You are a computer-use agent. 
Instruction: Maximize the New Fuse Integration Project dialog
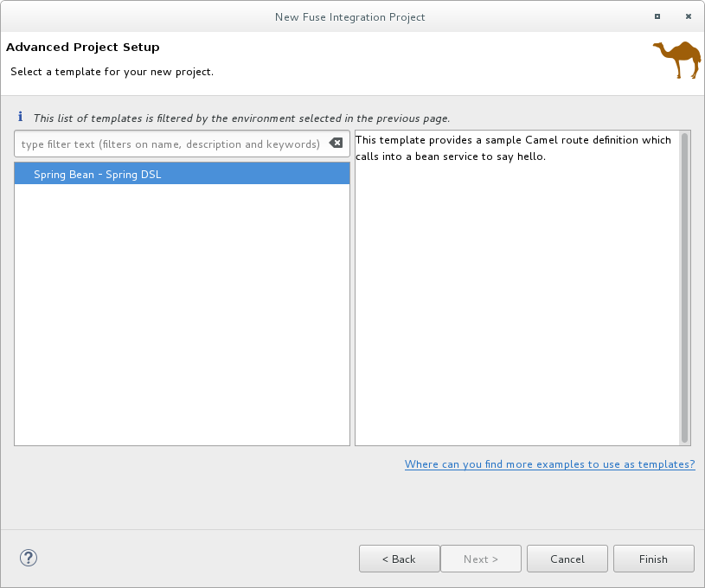[x=657, y=16]
